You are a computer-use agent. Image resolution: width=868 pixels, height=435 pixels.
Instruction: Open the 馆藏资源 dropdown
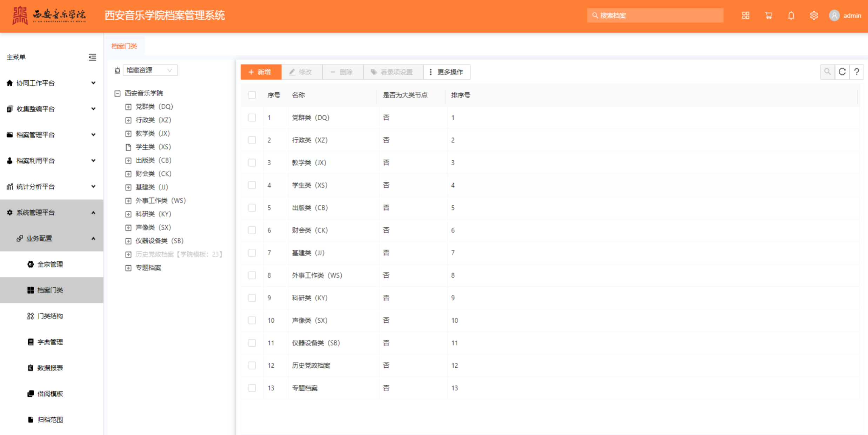150,70
